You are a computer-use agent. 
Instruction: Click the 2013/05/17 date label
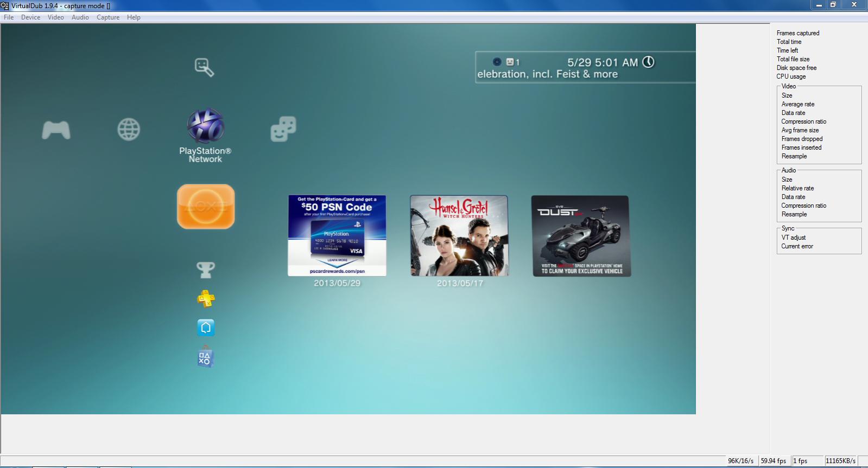click(x=460, y=283)
